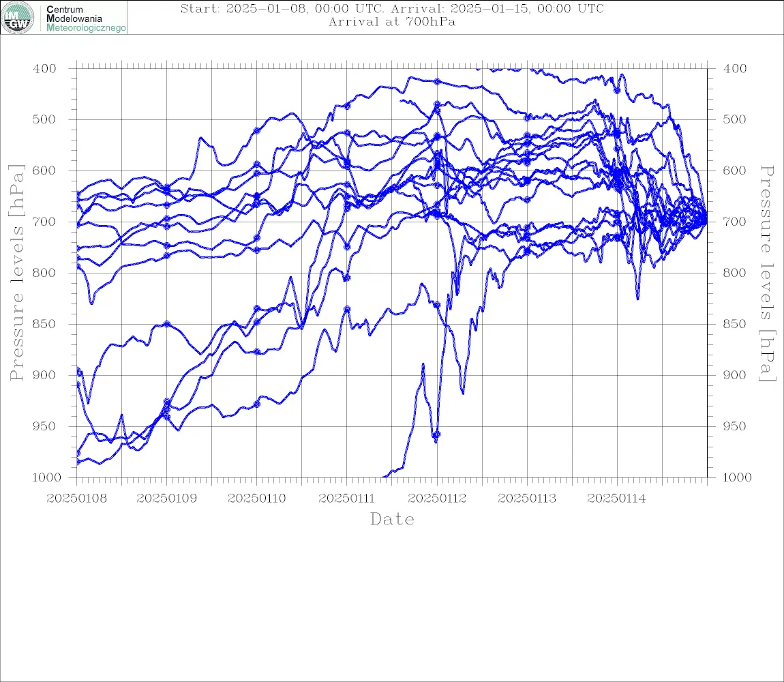This screenshot has width=784, height=682.
Task: Click right axis value 700
Action: pos(734,222)
